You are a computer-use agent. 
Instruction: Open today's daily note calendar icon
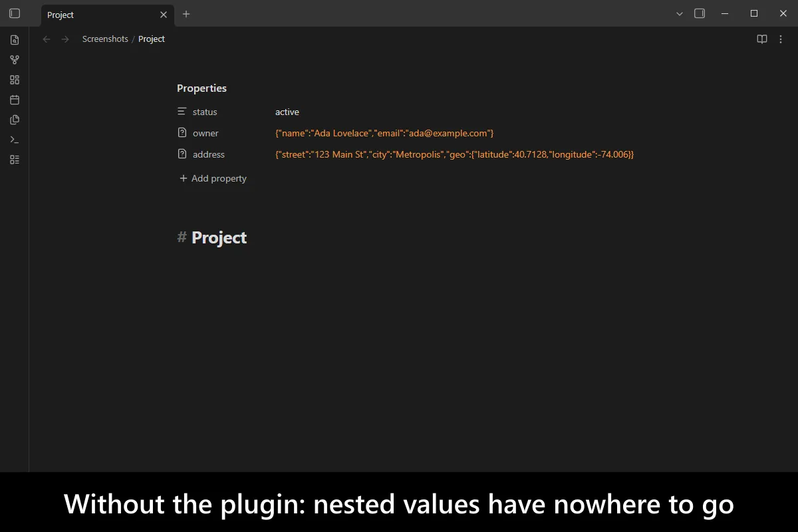pos(15,100)
